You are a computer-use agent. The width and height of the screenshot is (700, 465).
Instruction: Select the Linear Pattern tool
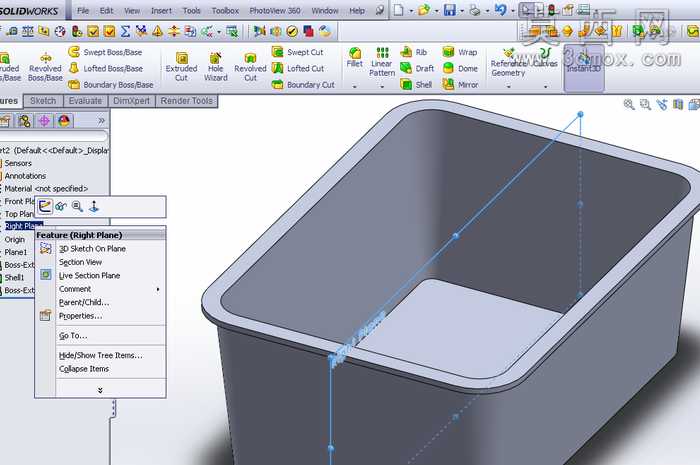coord(382,62)
